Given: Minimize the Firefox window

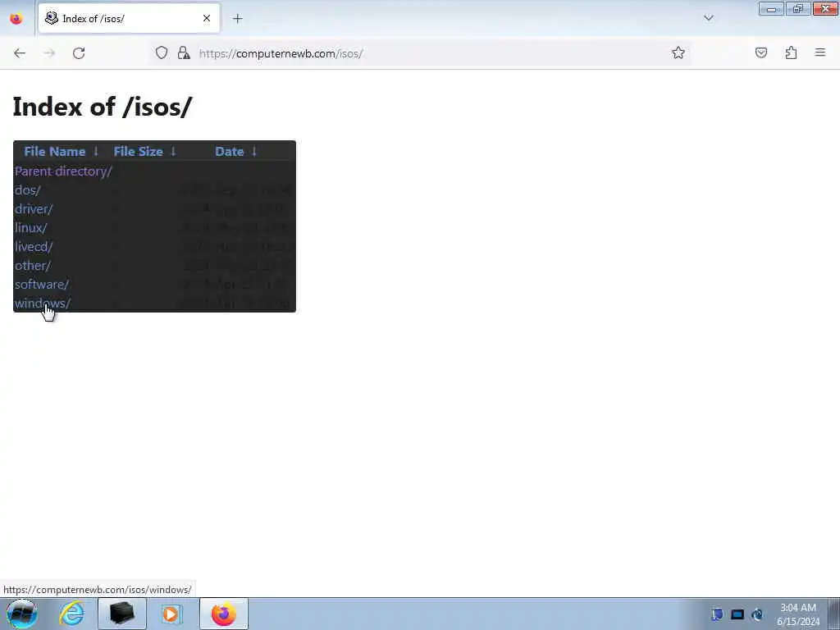Looking at the screenshot, I should (771, 8).
